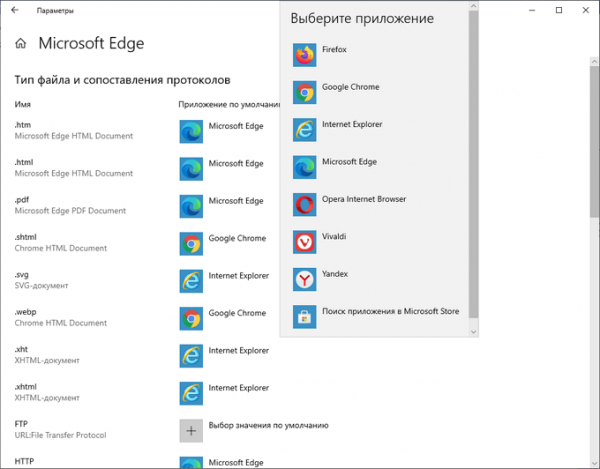The height and width of the screenshot is (469, 600).
Task: Click 'SVG-документ' description text
Action: pos(41,286)
